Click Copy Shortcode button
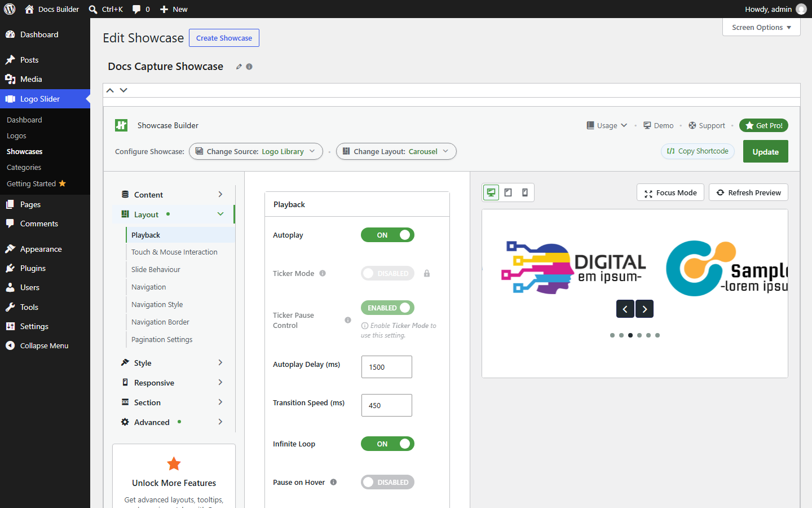 (698, 151)
